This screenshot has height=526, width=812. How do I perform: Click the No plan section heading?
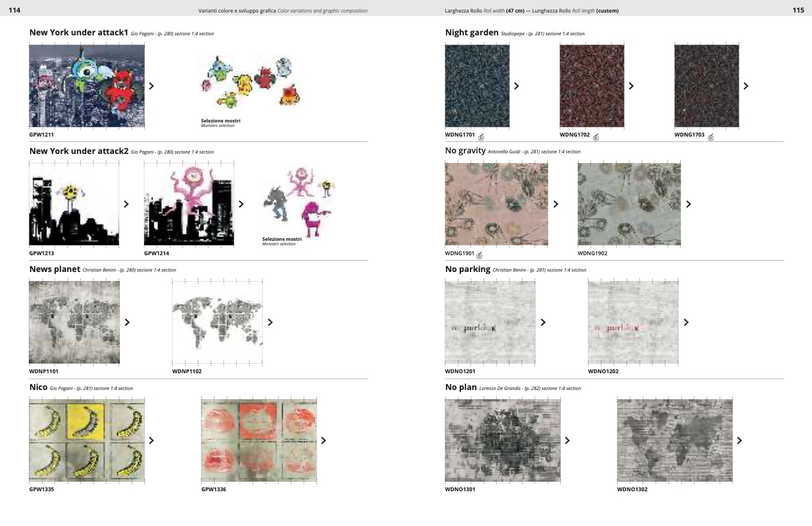[461, 387]
